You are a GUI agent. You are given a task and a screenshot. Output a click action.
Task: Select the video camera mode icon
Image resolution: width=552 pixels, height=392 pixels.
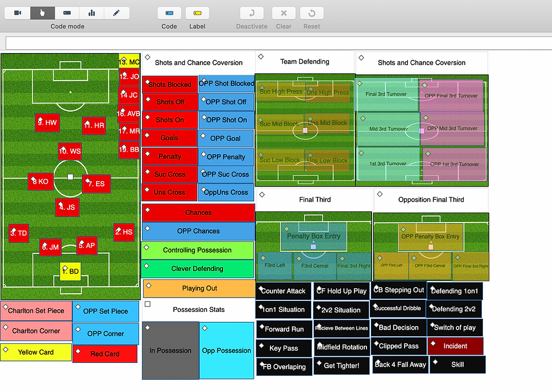click(18, 13)
